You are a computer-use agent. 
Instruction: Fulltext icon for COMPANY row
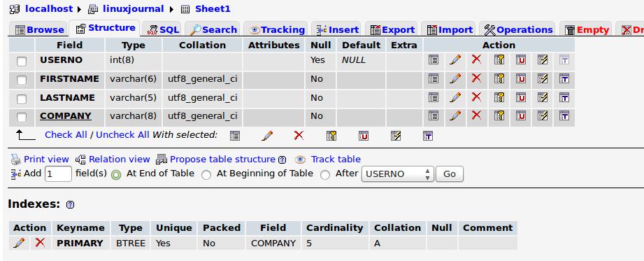pyautogui.click(x=564, y=116)
